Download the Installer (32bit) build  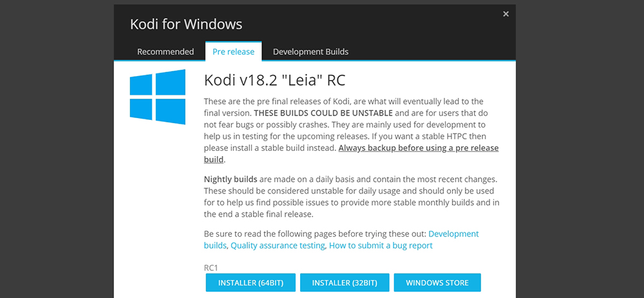click(345, 283)
